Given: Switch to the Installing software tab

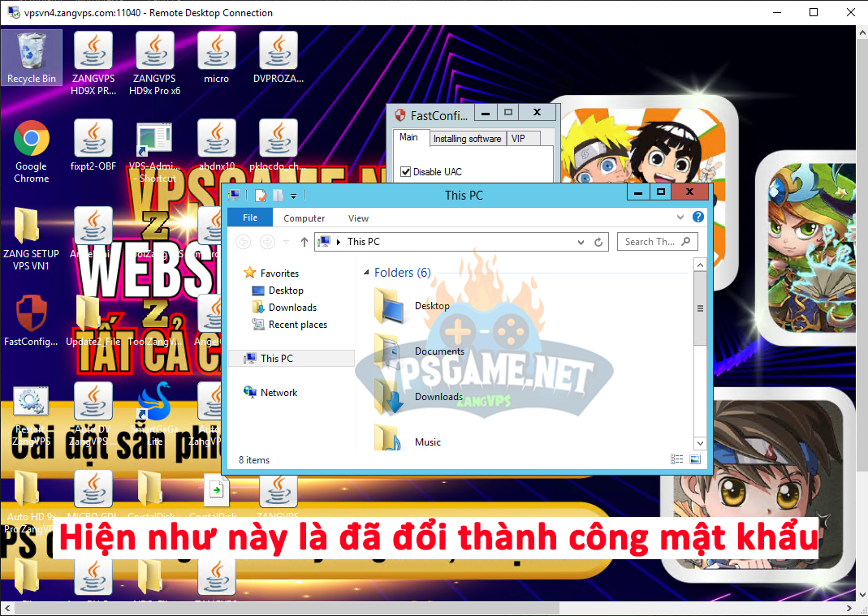Looking at the screenshot, I should point(467,139).
